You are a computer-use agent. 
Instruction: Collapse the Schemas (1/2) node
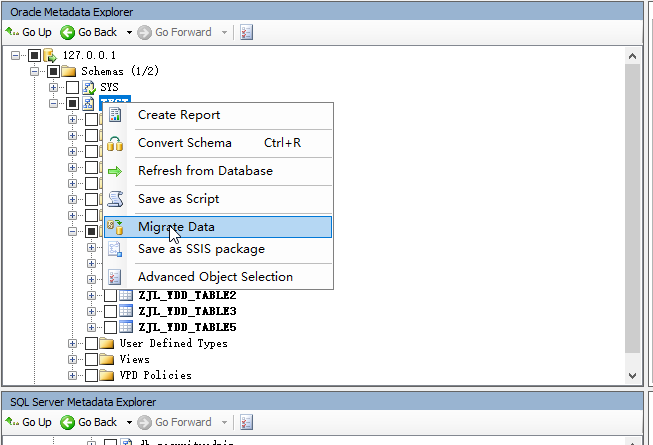click(x=35, y=72)
